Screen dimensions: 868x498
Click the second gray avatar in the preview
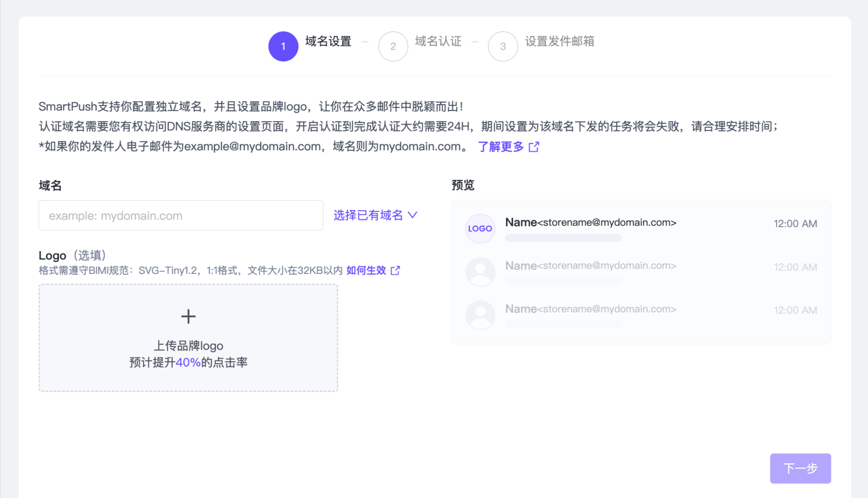[x=480, y=272]
